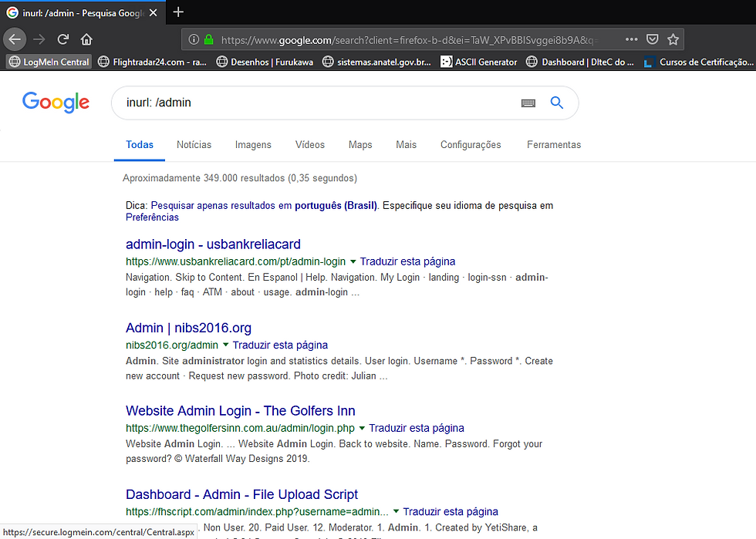The image size is (756, 539).
Task: Save the page to Pocket
Action: pyautogui.click(x=653, y=39)
